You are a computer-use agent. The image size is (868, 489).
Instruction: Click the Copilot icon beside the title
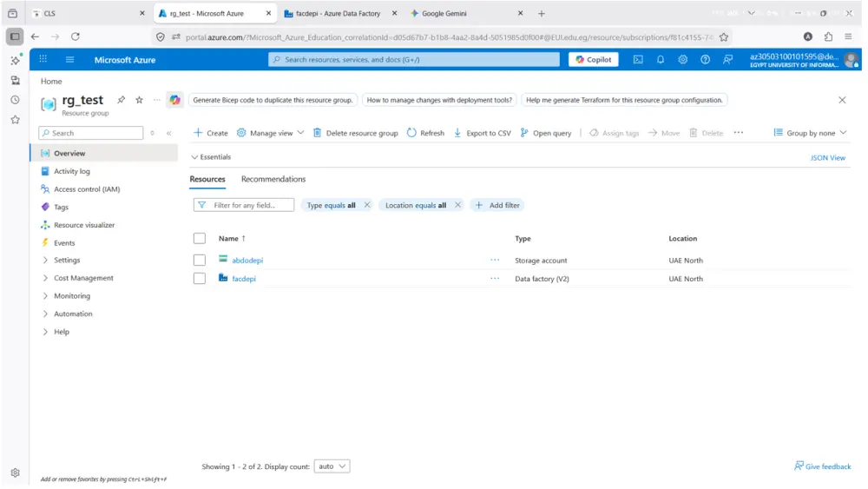click(175, 100)
